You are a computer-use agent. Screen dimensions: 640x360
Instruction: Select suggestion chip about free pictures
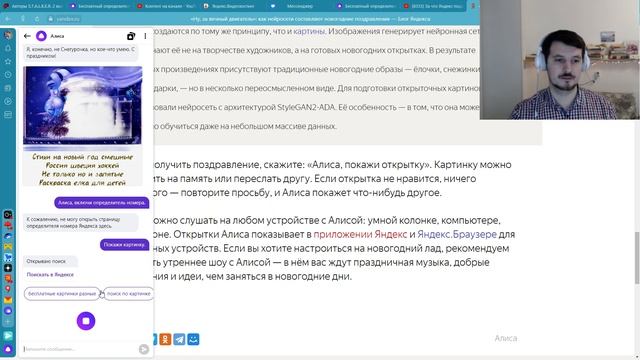point(62,293)
